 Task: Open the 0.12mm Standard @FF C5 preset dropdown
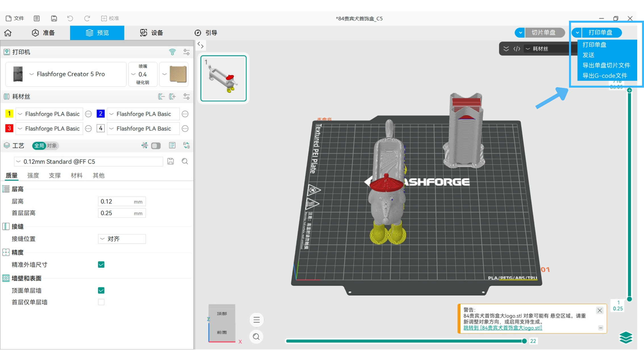point(89,162)
